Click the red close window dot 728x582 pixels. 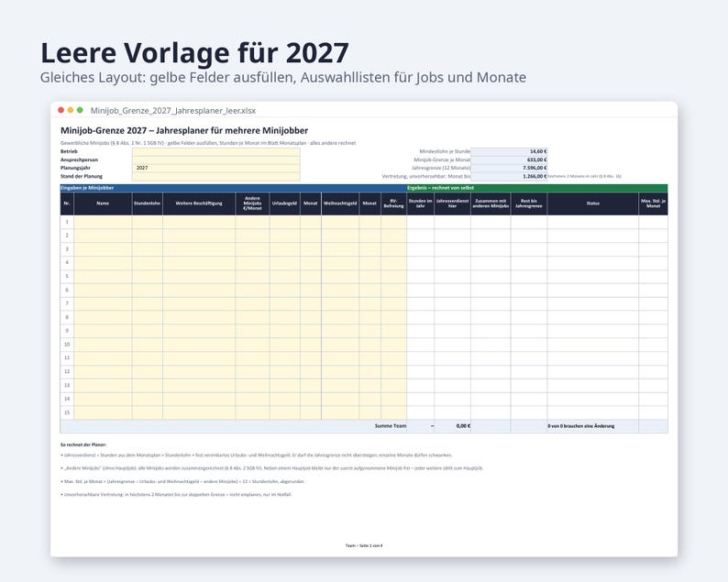[61, 110]
